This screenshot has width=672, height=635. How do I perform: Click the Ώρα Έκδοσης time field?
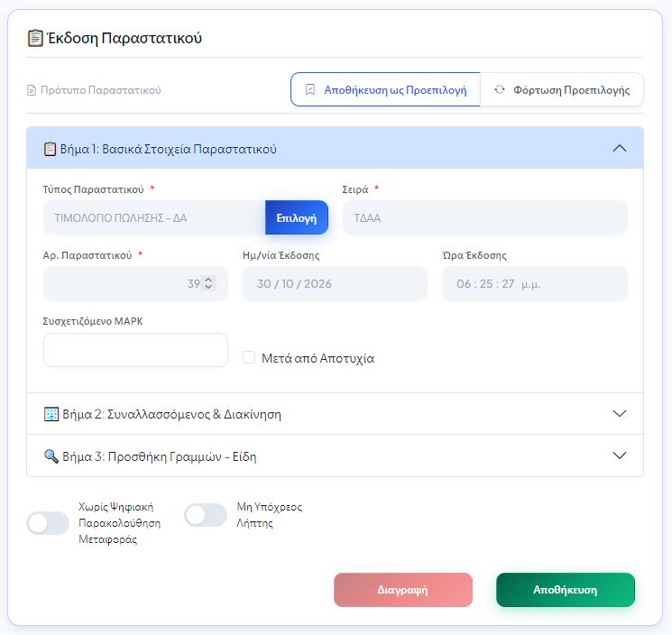(535, 283)
